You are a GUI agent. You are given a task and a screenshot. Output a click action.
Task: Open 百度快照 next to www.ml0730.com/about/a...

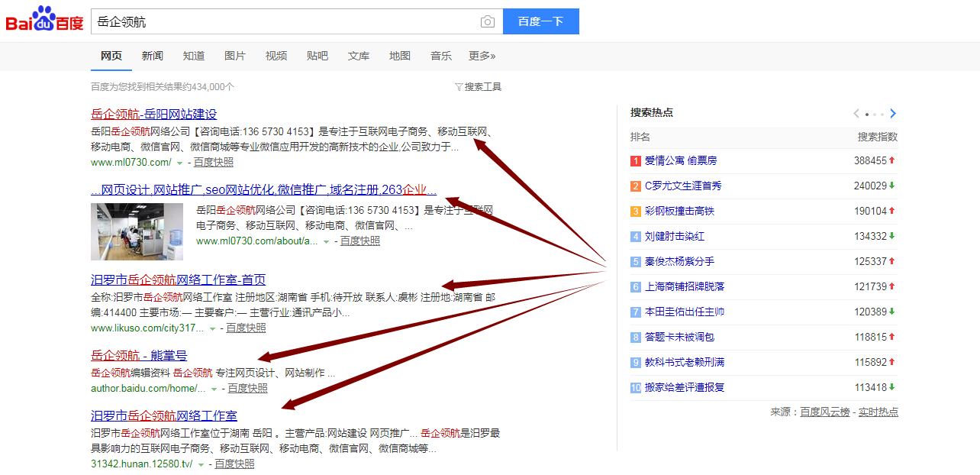click(x=360, y=241)
